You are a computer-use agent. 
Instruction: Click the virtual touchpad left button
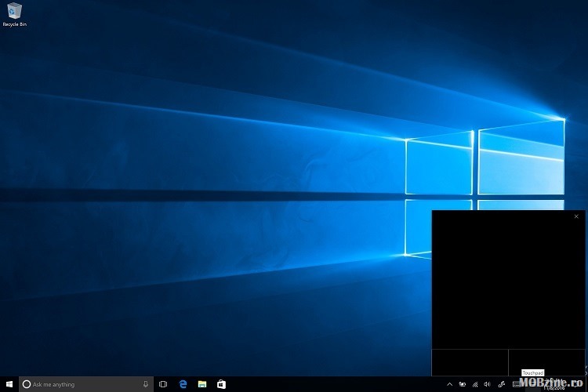click(470, 363)
